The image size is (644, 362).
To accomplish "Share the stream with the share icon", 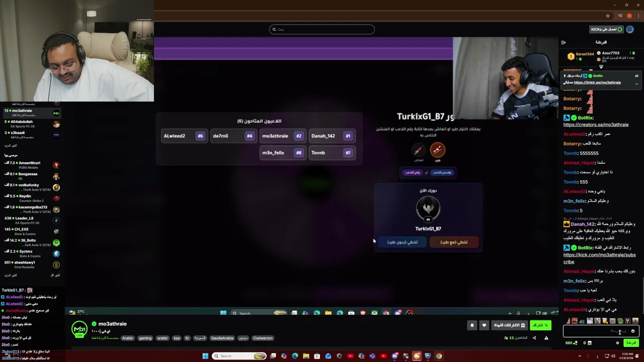I will 534,338.
